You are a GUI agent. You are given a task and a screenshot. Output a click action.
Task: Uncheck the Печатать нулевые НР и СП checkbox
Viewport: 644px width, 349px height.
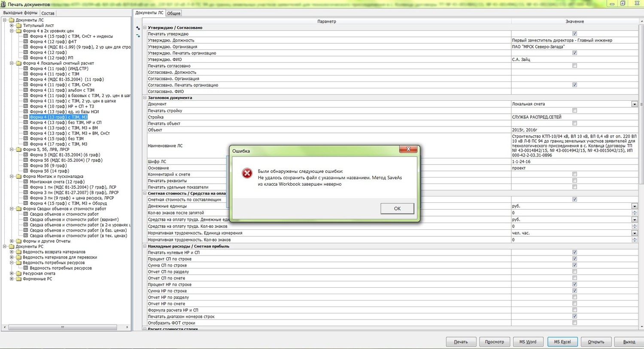click(x=574, y=253)
